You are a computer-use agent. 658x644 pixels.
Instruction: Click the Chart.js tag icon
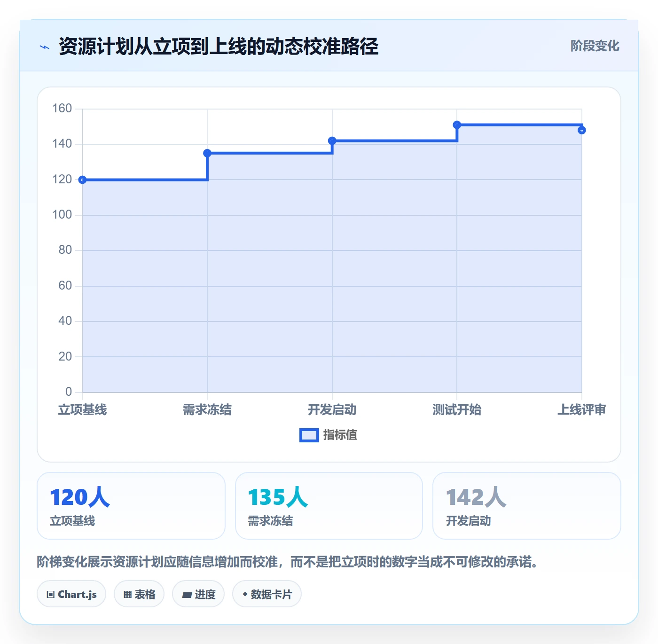coord(51,595)
